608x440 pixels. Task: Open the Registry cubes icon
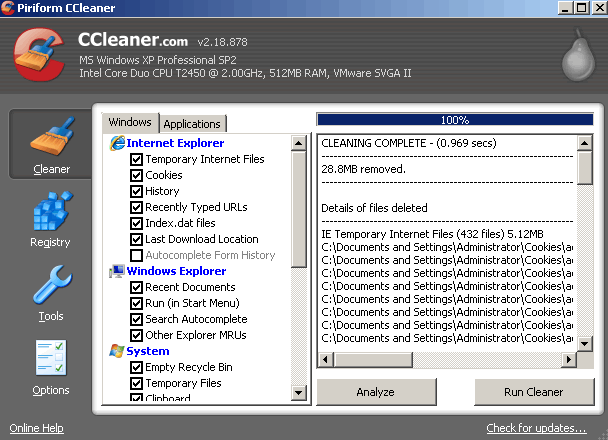53,211
